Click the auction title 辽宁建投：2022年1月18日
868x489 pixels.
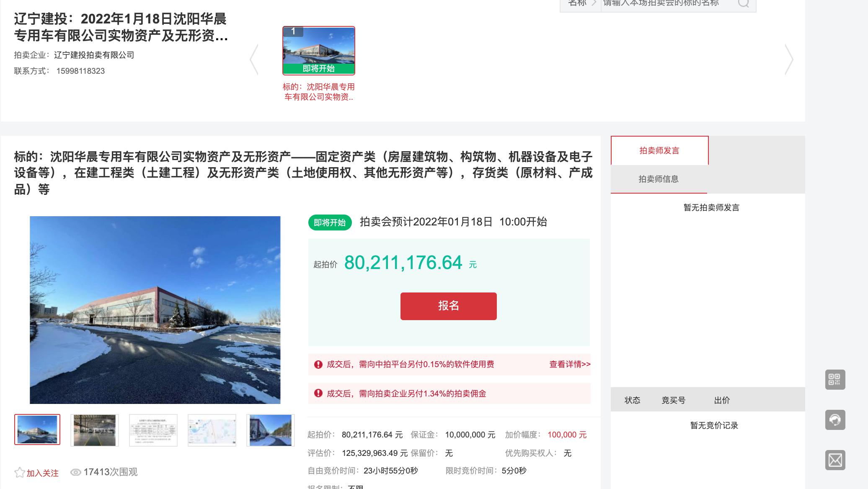121,27
